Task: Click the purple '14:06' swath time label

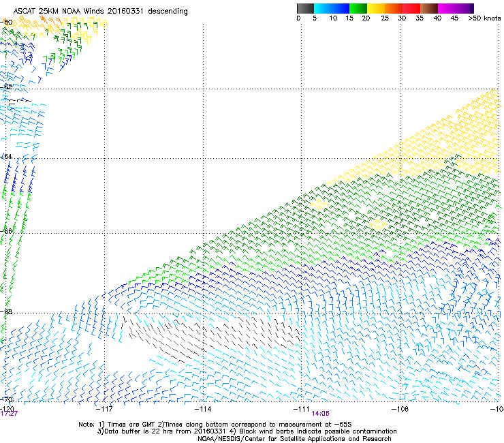Action: tap(320, 414)
